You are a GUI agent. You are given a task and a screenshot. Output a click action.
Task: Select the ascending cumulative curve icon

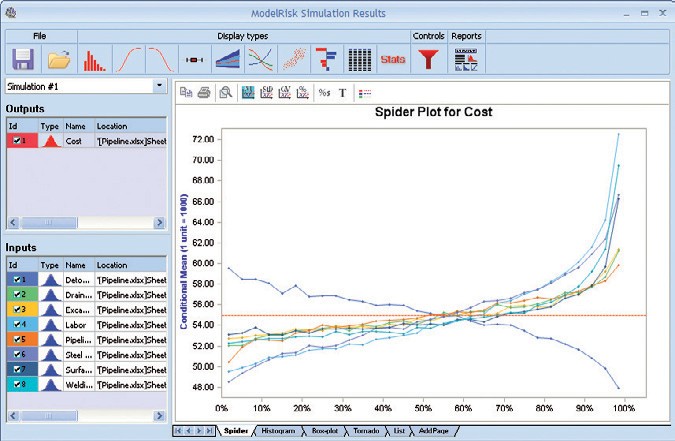[x=129, y=59]
